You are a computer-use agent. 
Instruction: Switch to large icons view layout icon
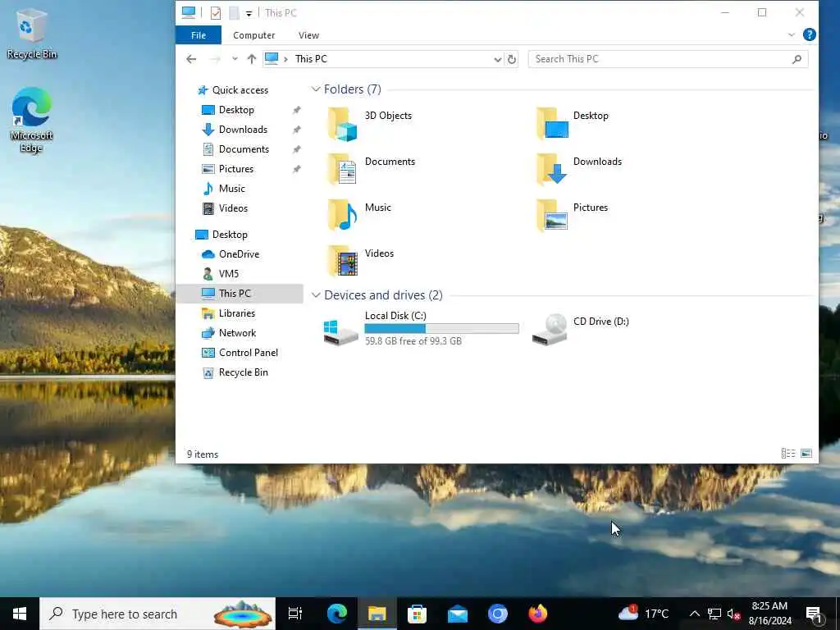click(806, 454)
